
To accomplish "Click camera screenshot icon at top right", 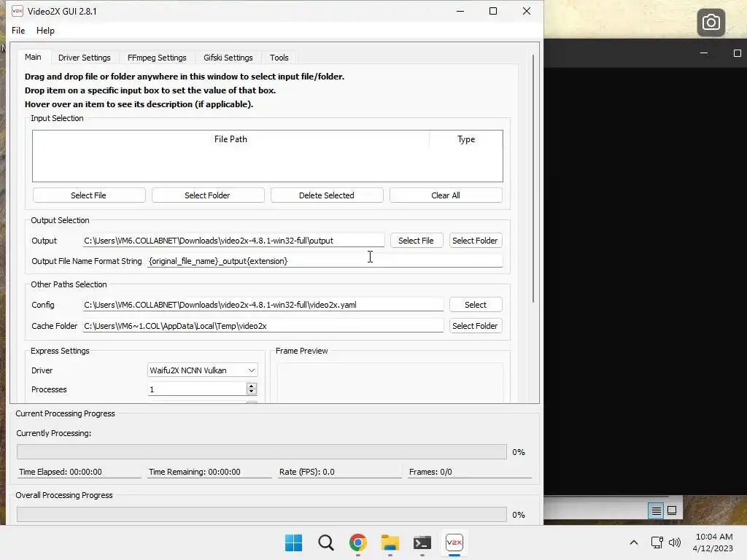I will 711,22.
